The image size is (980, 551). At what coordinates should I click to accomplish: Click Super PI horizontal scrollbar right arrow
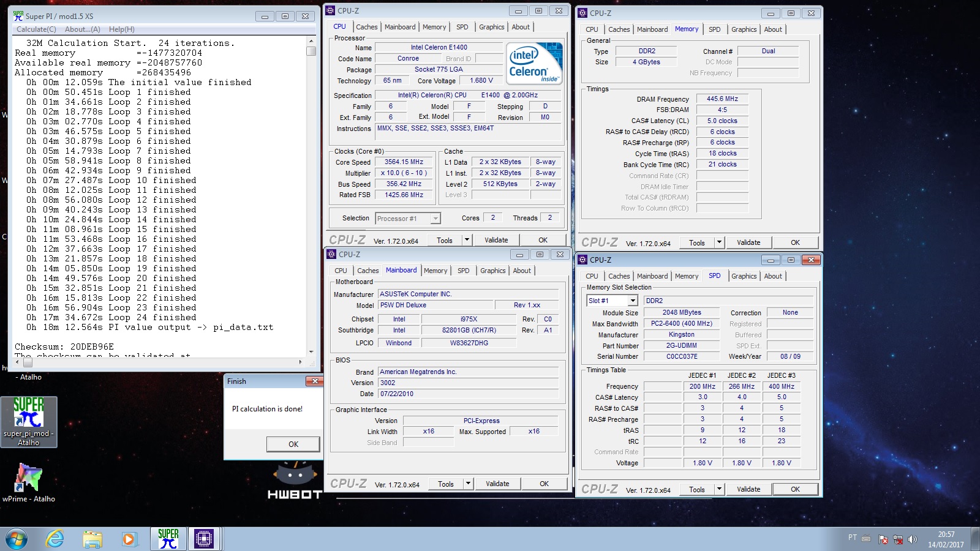tap(301, 362)
